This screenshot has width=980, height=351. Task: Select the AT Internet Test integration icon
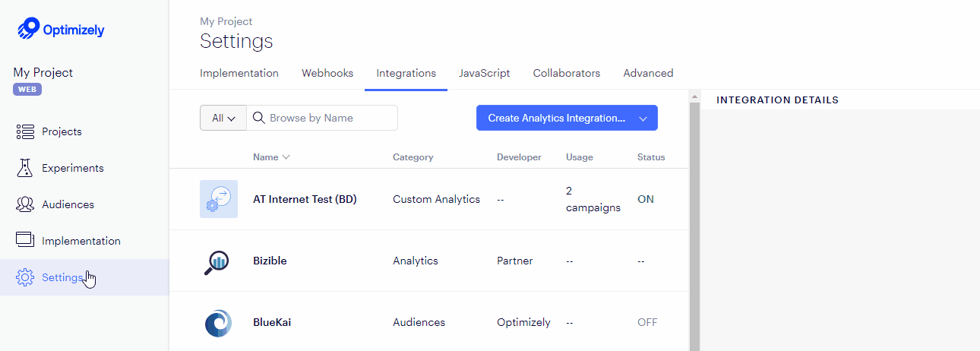pos(219,199)
